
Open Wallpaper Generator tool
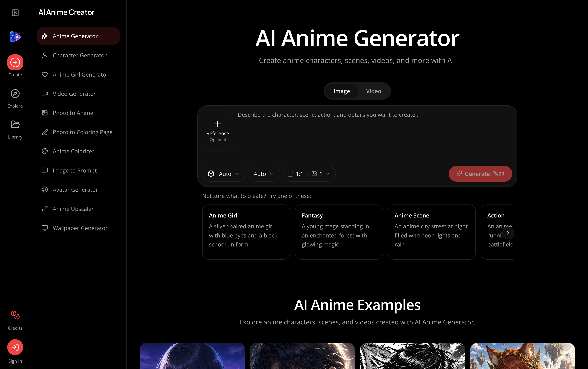pyautogui.click(x=78, y=228)
